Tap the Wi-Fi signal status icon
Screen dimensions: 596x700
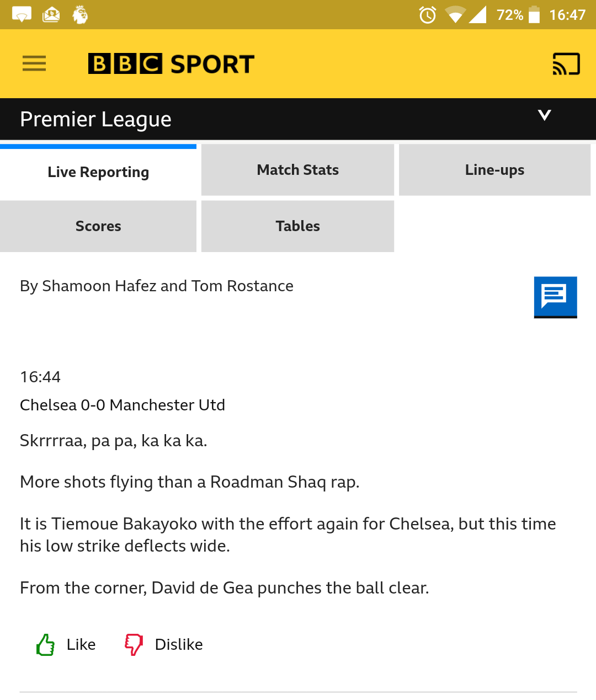455,15
